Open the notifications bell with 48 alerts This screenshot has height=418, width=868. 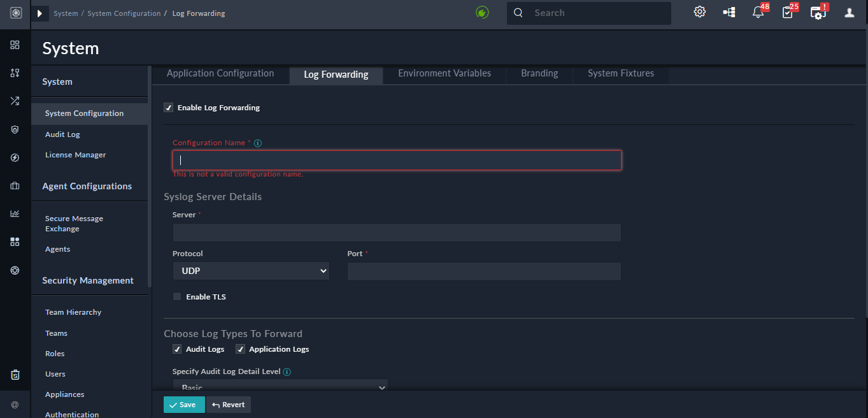pos(758,13)
